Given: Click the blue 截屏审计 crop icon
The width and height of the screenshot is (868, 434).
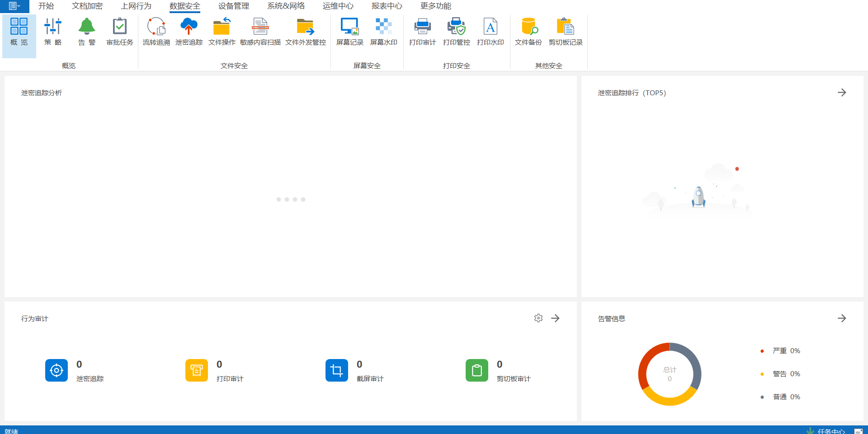Looking at the screenshot, I should tap(337, 370).
